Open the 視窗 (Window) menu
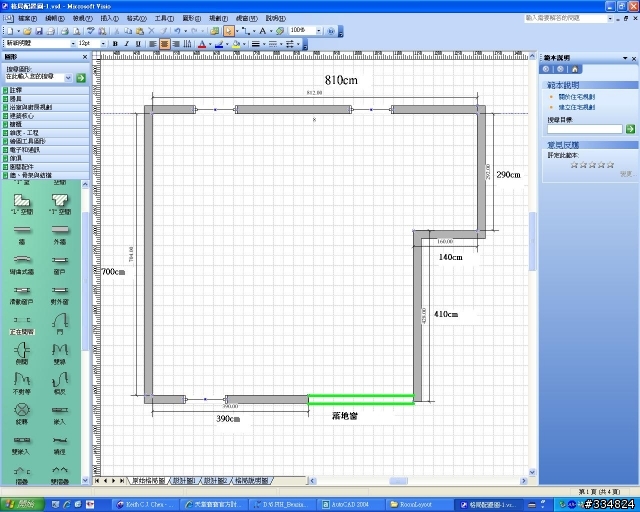 (x=247, y=18)
